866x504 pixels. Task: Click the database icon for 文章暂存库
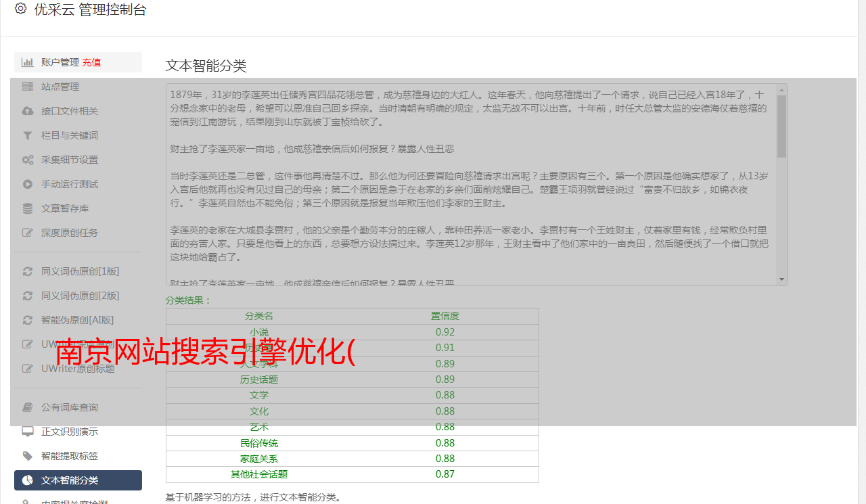point(27,208)
